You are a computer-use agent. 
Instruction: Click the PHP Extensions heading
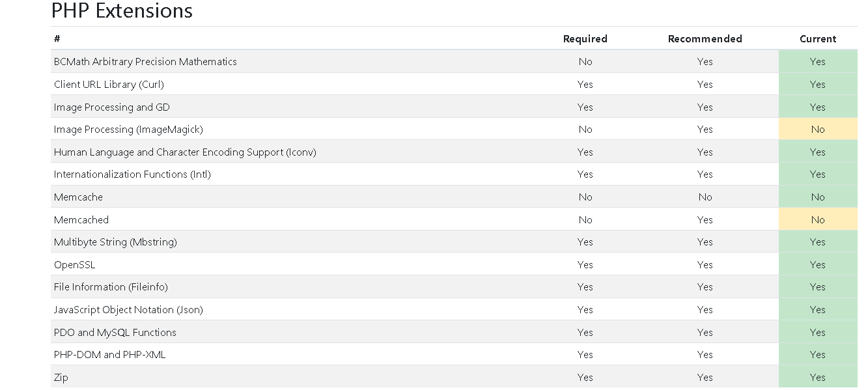click(x=122, y=10)
